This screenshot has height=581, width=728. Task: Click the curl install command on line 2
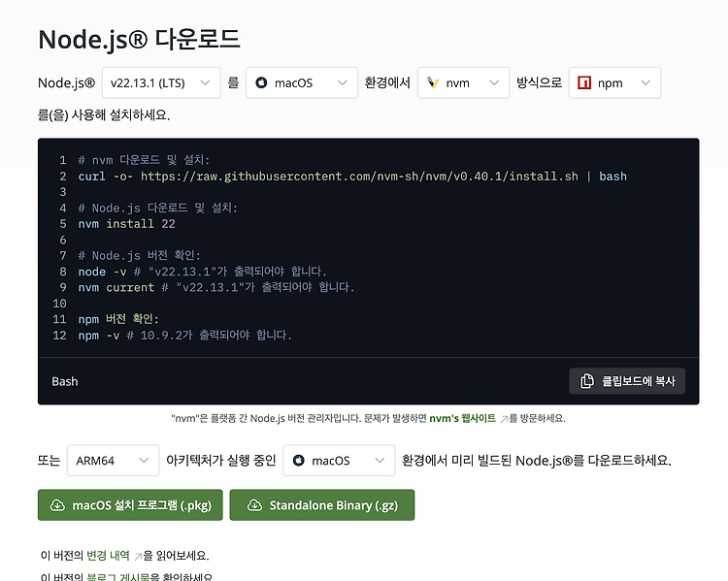352,177
